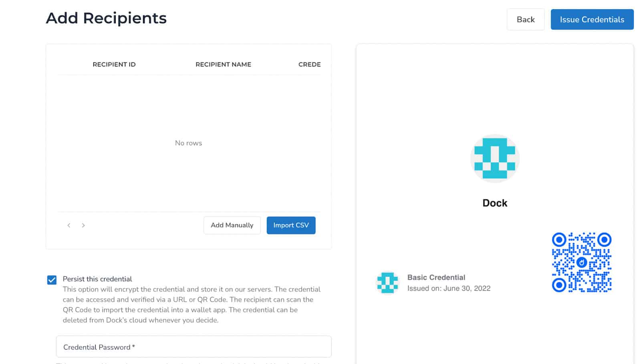Click the Persist this credential label
Viewport: 641px width, 364px height.
tap(97, 279)
